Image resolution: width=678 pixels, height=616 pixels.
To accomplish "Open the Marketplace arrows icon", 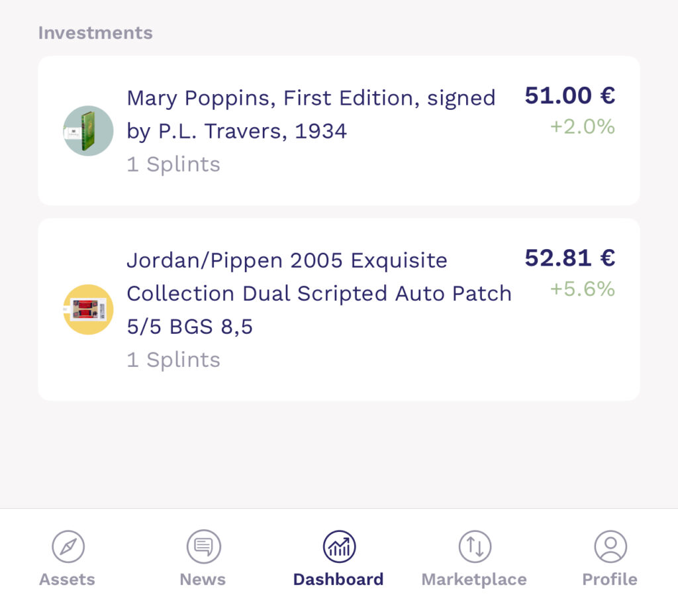I will click(x=475, y=547).
